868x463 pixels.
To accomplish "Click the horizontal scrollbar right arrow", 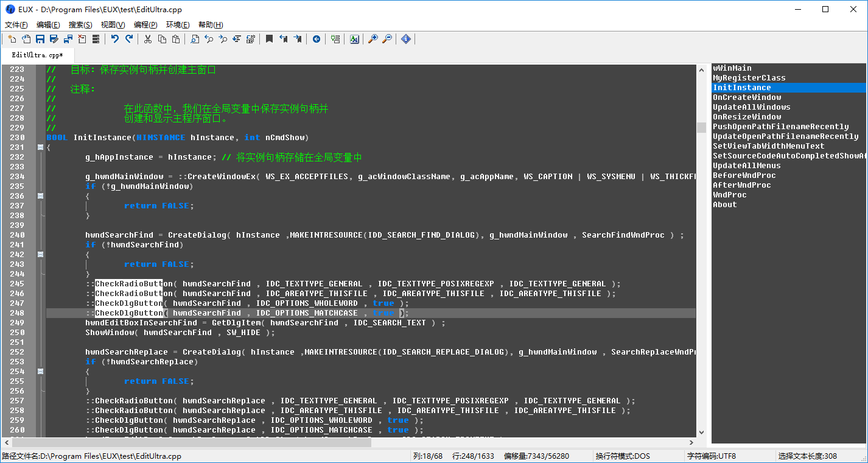I will point(691,443).
